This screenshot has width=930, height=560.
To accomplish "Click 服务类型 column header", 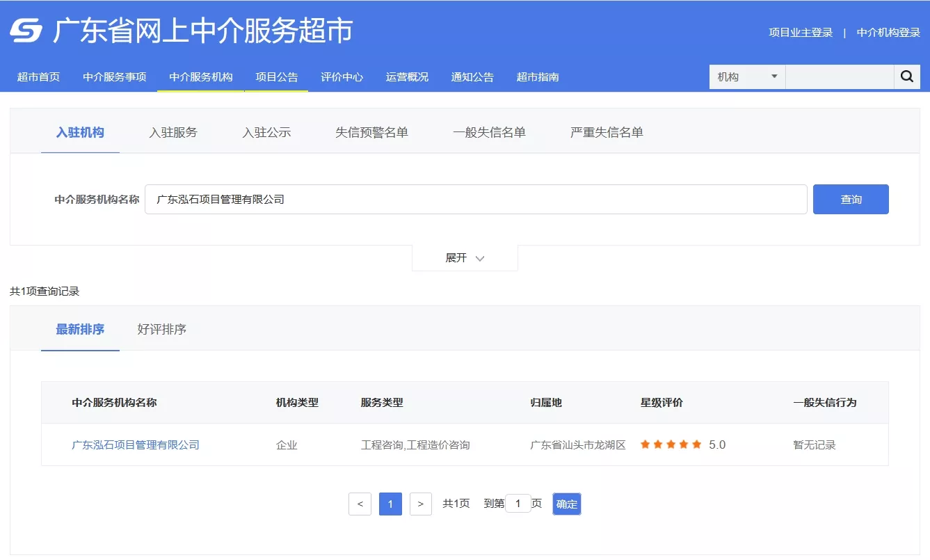I will (382, 402).
